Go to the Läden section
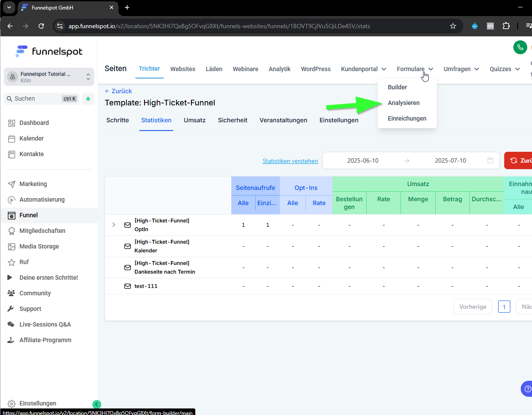This screenshot has height=415, width=532. 214,69
